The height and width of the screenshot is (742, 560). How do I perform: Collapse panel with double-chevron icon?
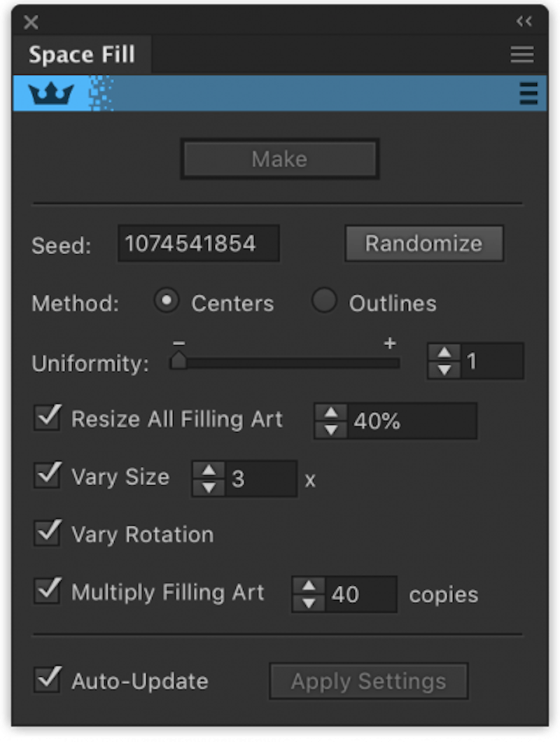click(x=524, y=22)
